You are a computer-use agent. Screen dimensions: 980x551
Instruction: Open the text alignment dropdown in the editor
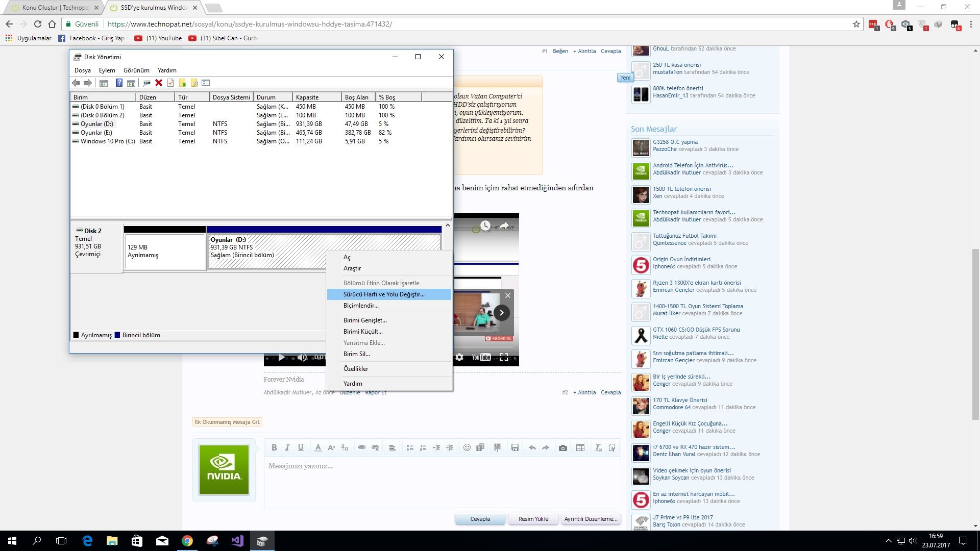[392, 447]
